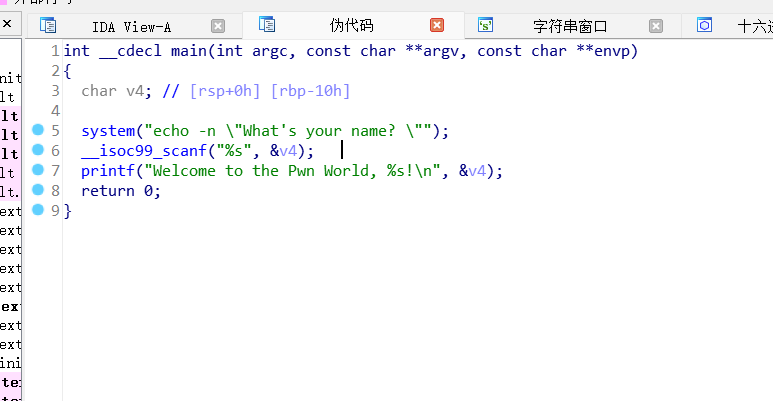The height and width of the screenshot is (401, 773).
Task: Click the __isoc99_scanf function name
Action: click(x=144, y=151)
